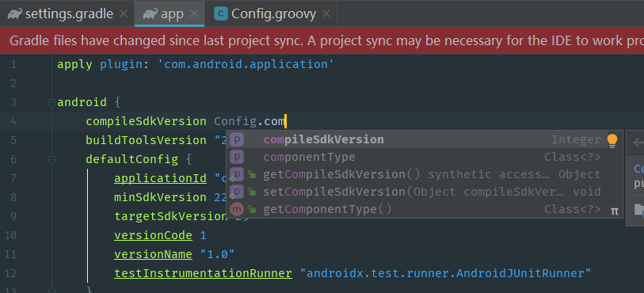Click the pi symbol in completion popup
Viewport: 644px width, 293px height.
point(615,211)
